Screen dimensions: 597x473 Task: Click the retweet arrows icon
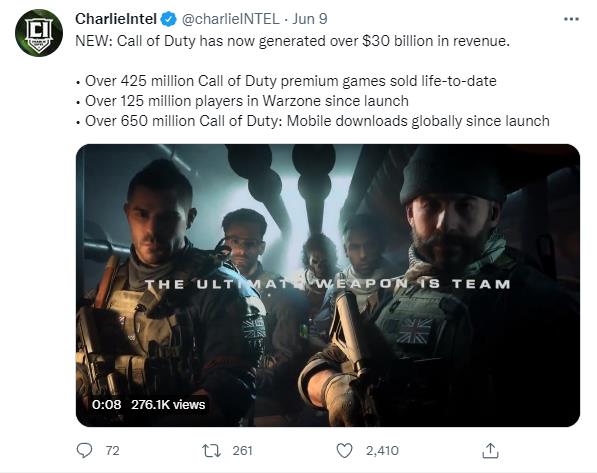point(211,451)
